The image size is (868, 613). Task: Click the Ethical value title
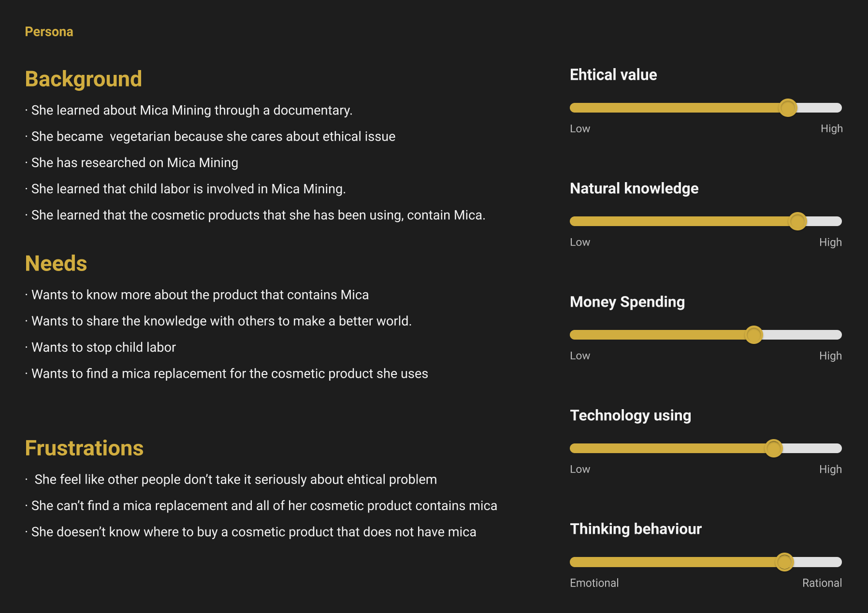(x=613, y=75)
